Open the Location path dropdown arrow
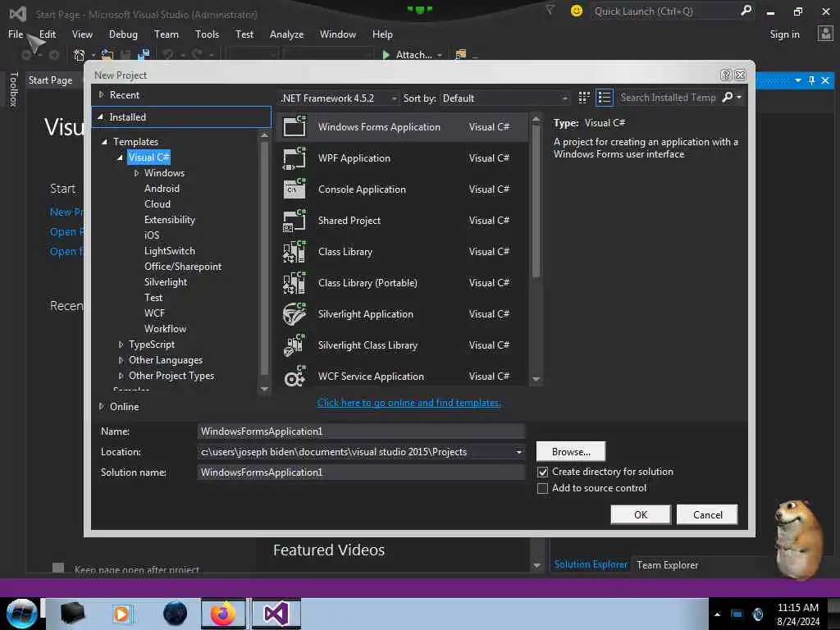This screenshot has height=630, width=840. pyautogui.click(x=518, y=452)
